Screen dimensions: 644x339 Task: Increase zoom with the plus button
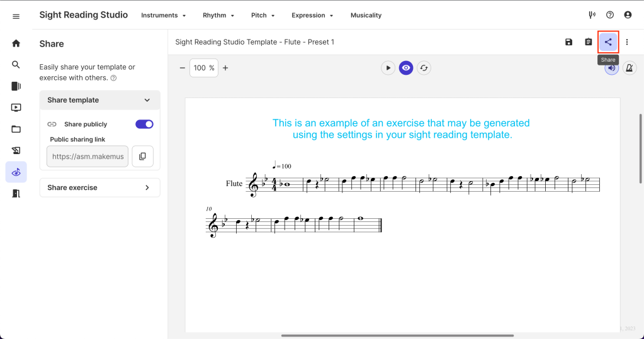tap(225, 68)
